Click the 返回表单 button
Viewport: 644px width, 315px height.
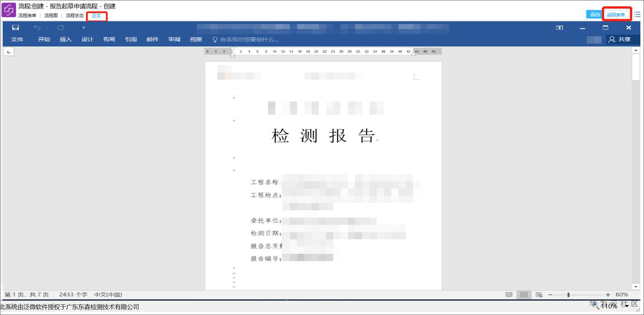[616, 15]
